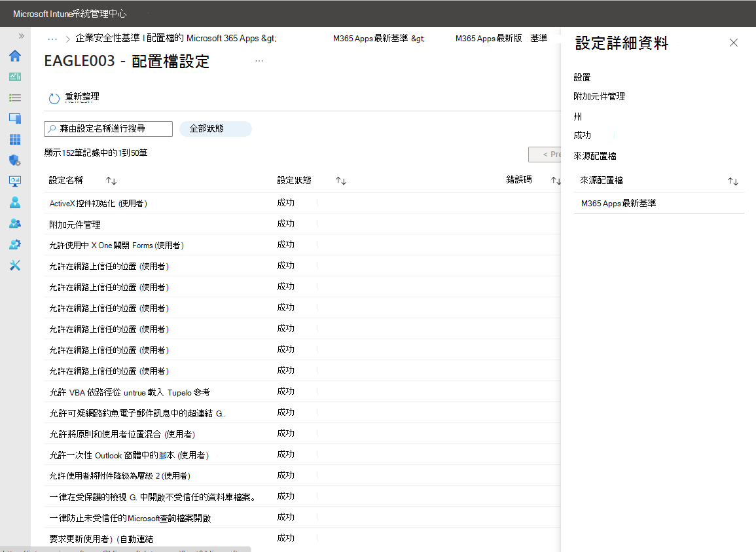Expand the sidebar with the chevron arrow
Viewport: 756px width, 552px height.
pyautogui.click(x=22, y=36)
